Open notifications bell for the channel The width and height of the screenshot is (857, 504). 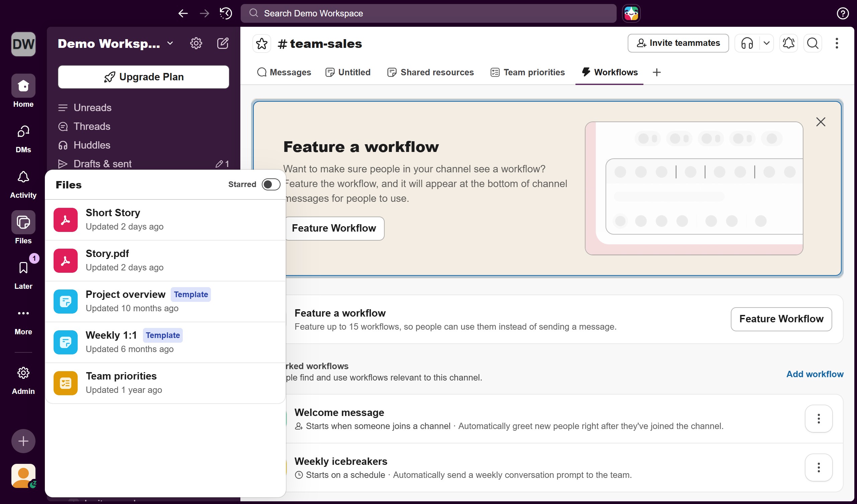[788, 43]
